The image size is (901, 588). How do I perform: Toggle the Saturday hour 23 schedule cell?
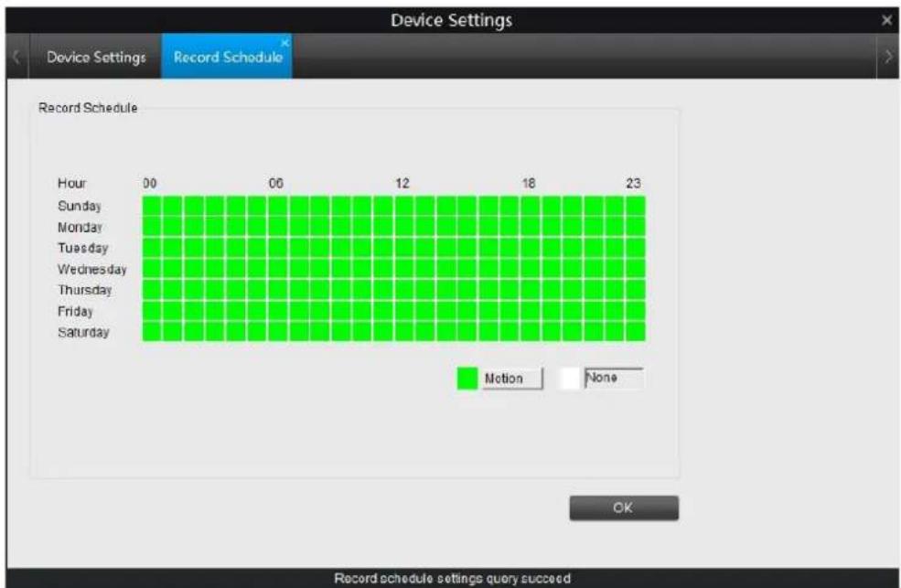(636, 331)
